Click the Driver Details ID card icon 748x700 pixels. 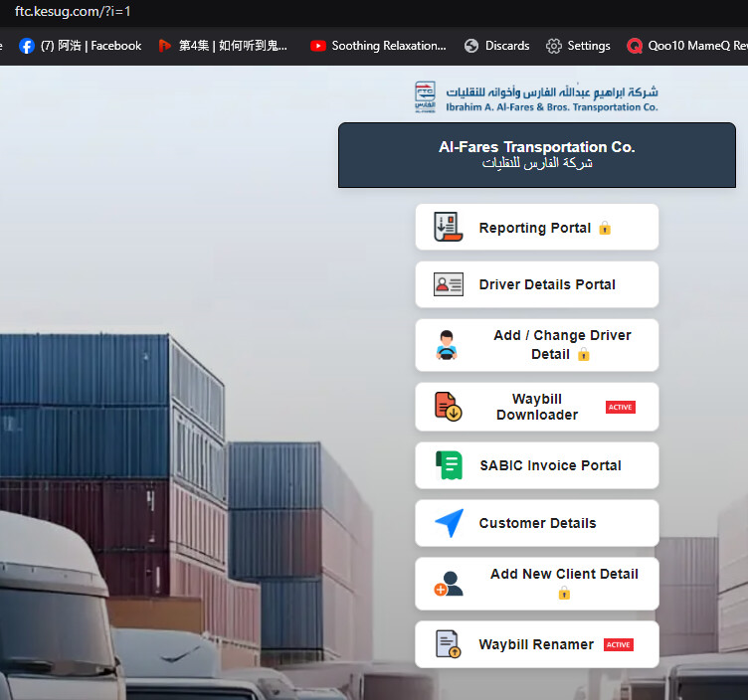[x=449, y=284]
